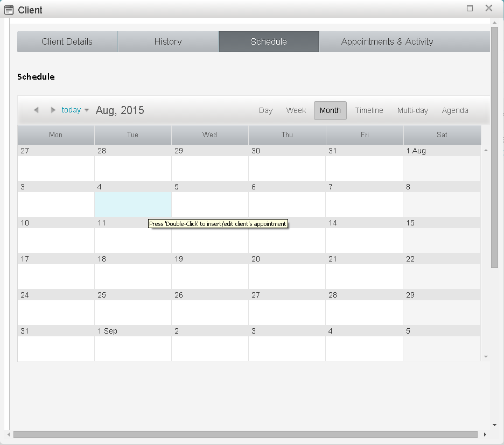
Task: Switch to the Client Details tab
Action: click(x=67, y=41)
